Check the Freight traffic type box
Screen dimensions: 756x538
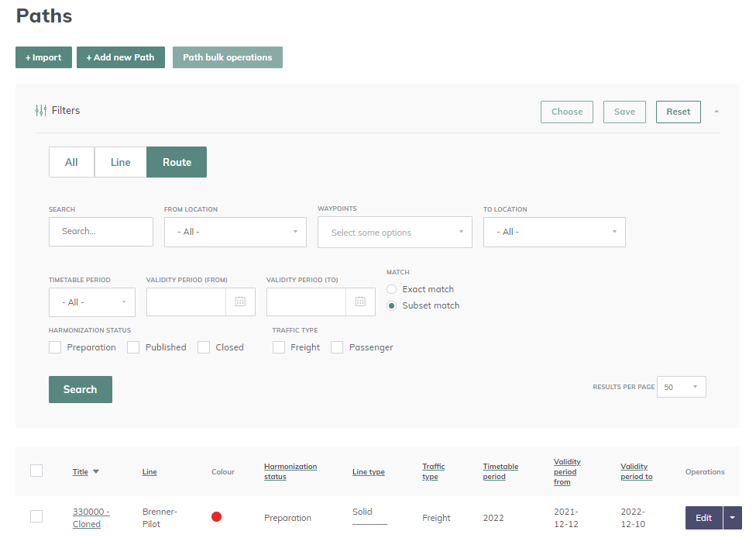[x=279, y=347]
